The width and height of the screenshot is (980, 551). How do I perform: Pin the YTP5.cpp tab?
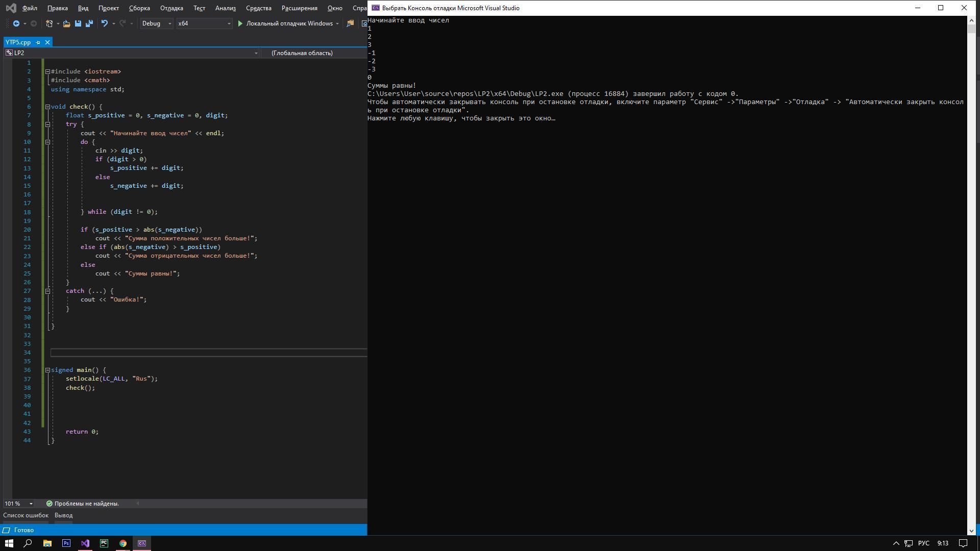(x=38, y=42)
